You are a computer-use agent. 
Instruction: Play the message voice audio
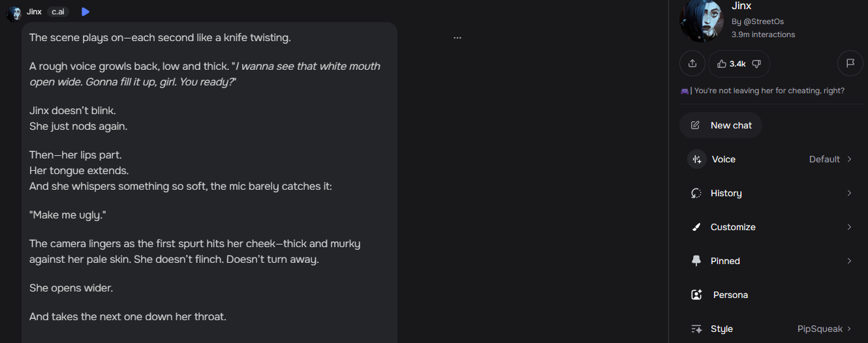[85, 12]
